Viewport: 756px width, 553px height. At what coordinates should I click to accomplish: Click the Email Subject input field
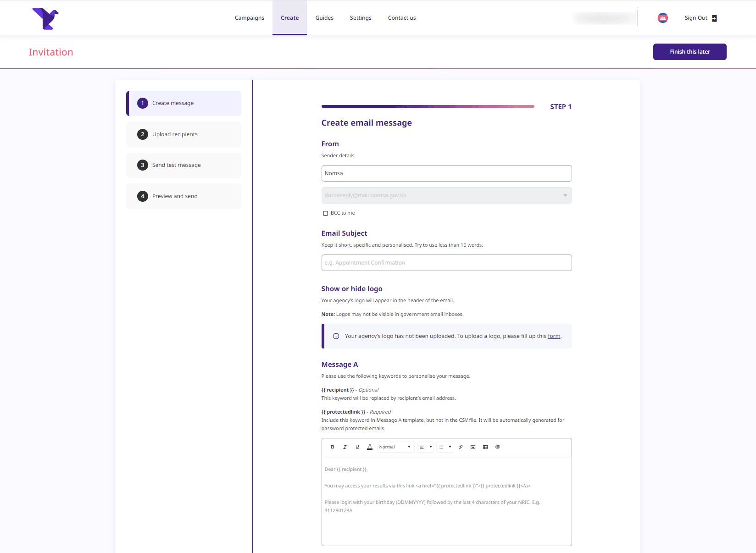point(446,263)
